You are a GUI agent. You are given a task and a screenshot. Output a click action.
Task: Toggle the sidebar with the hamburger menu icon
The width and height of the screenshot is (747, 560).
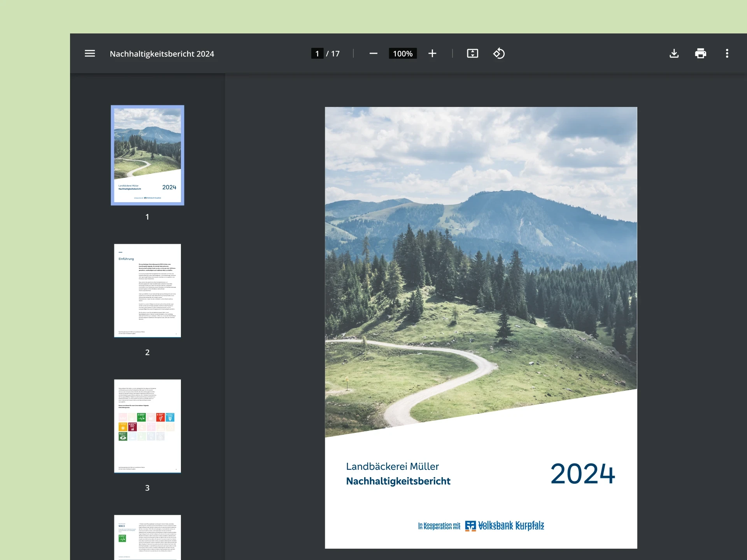[x=90, y=53]
